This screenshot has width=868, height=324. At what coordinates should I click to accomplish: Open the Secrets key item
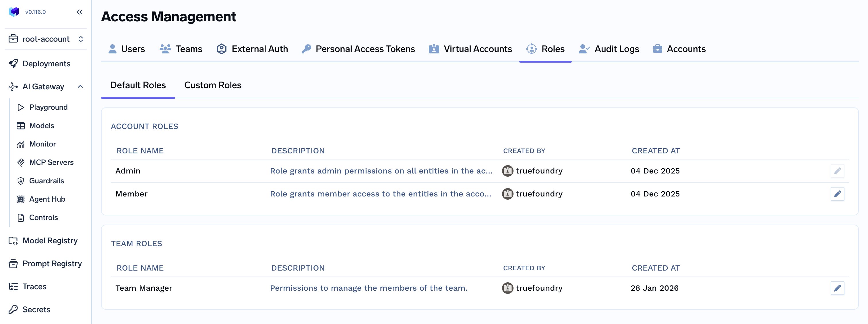point(36,309)
